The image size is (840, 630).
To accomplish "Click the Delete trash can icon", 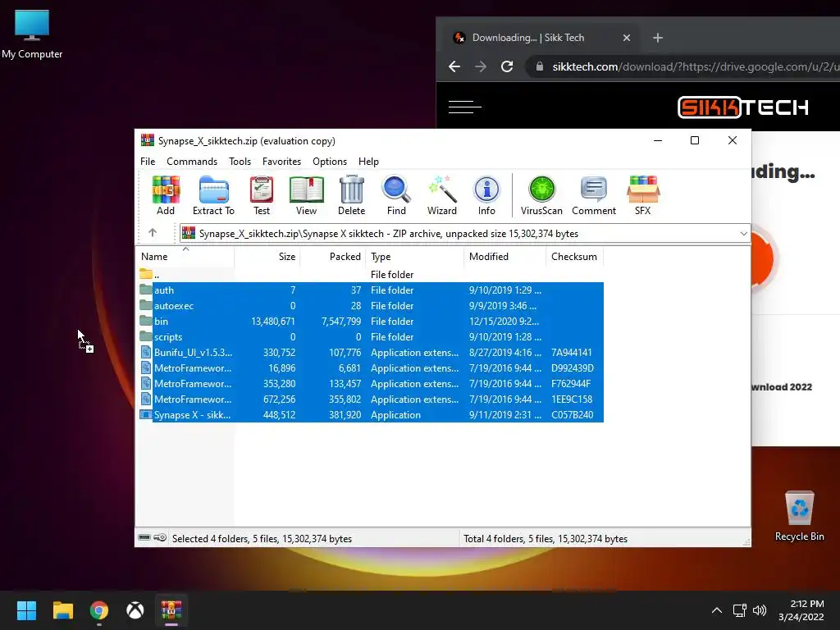I will (351, 195).
